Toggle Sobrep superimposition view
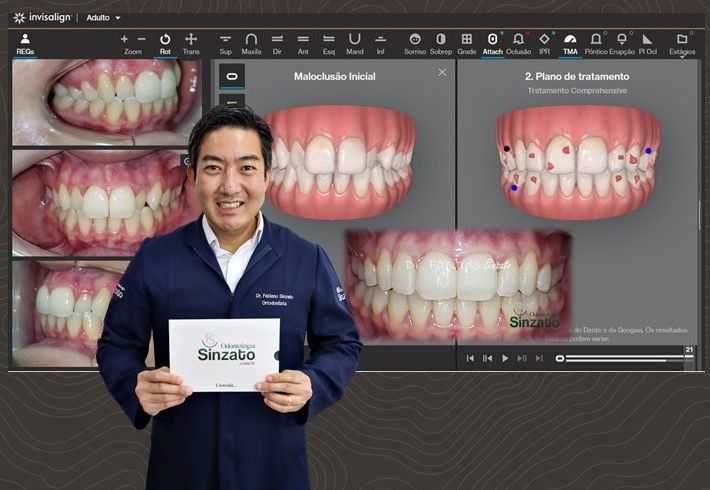Viewport: 710px width, 490px height. 441,43
